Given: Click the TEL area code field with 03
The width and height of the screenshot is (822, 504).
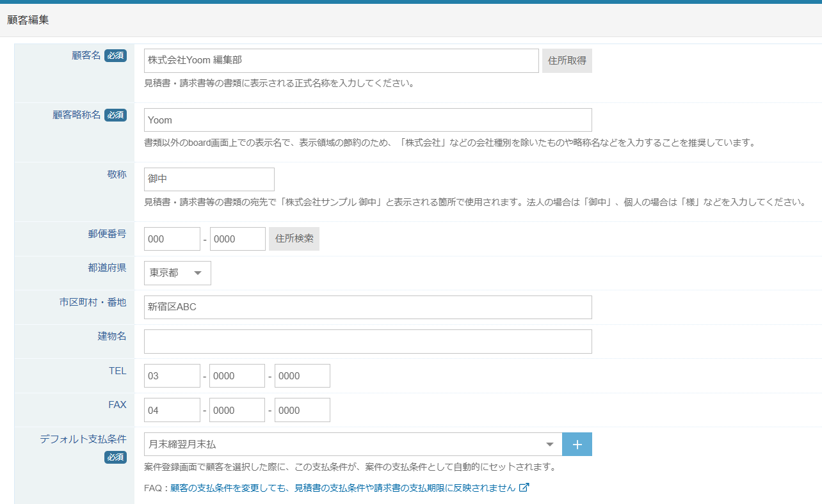Looking at the screenshot, I should 172,376.
